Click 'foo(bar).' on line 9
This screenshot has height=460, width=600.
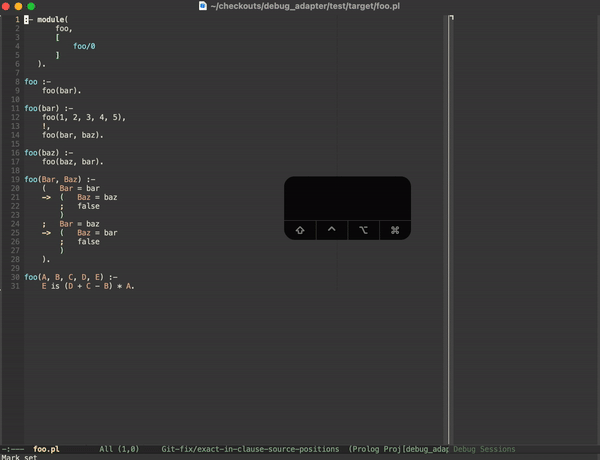62,91
